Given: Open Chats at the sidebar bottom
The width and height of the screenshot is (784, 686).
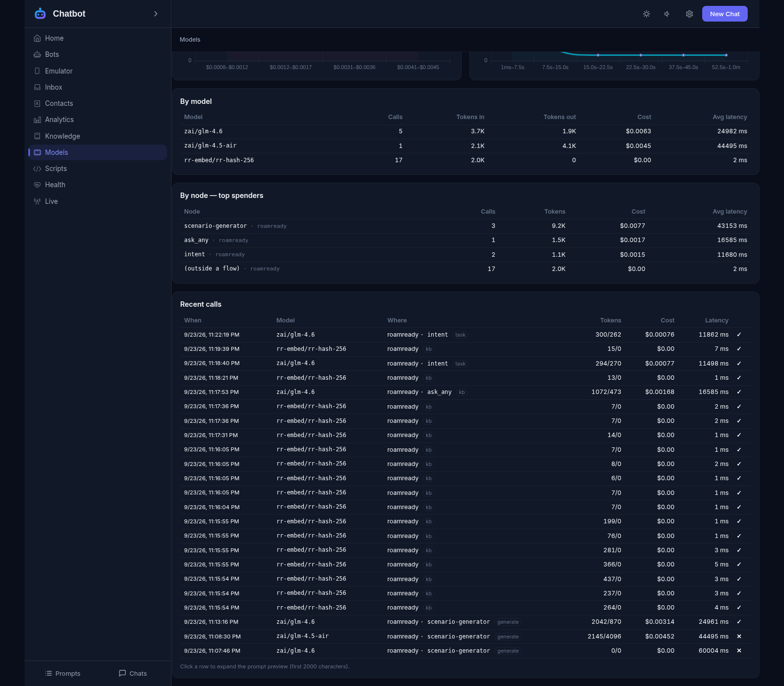Looking at the screenshot, I should tap(133, 673).
